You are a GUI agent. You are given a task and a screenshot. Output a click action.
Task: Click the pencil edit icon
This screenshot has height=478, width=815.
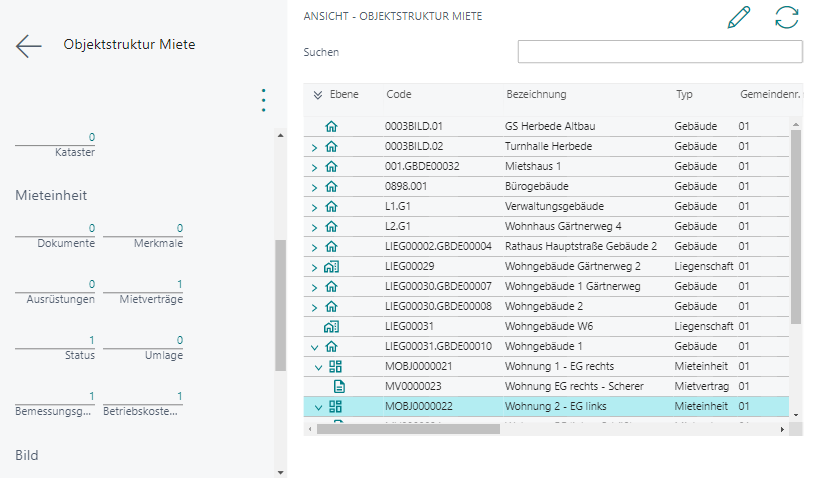pos(739,18)
